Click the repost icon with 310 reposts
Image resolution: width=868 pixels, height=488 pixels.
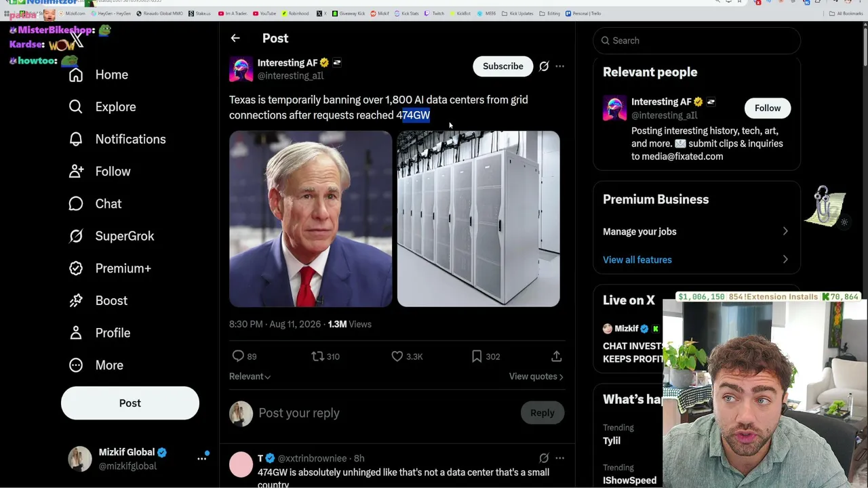point(317,357)
